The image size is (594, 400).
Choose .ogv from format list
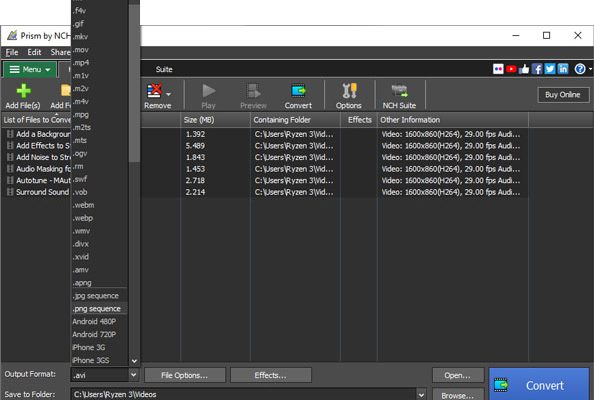100,153
